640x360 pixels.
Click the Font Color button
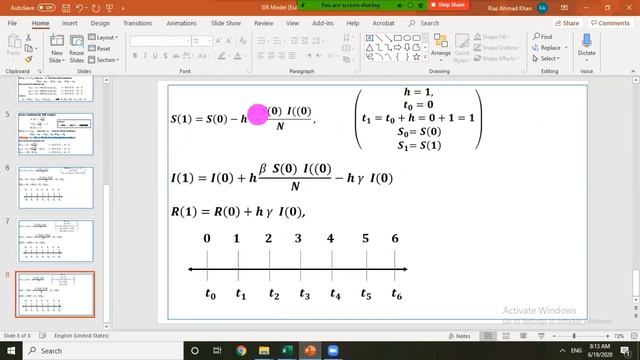[x=238, y=56]
